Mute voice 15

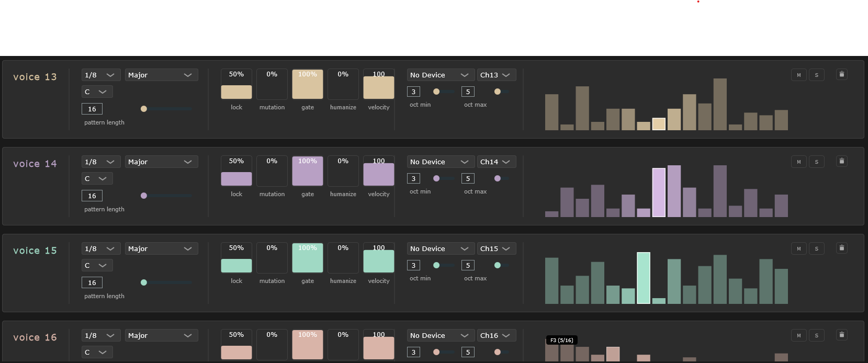[798, 248]
